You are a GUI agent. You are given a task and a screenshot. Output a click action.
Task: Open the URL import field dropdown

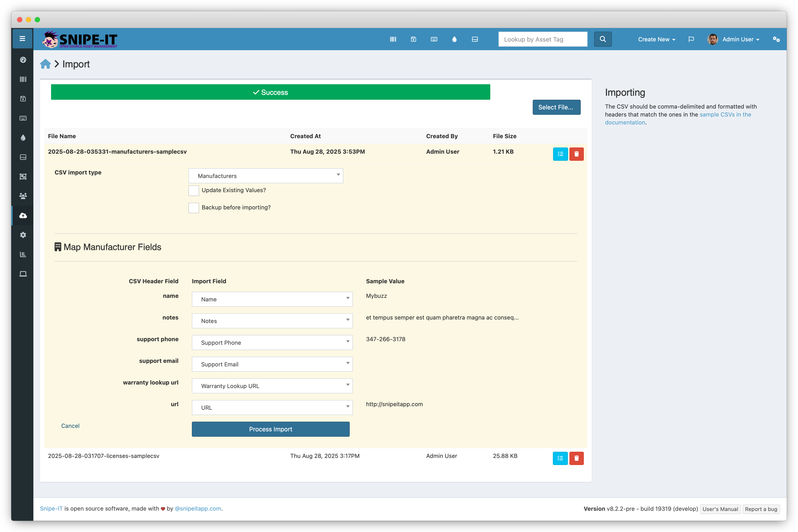click(x=272, y=408)
